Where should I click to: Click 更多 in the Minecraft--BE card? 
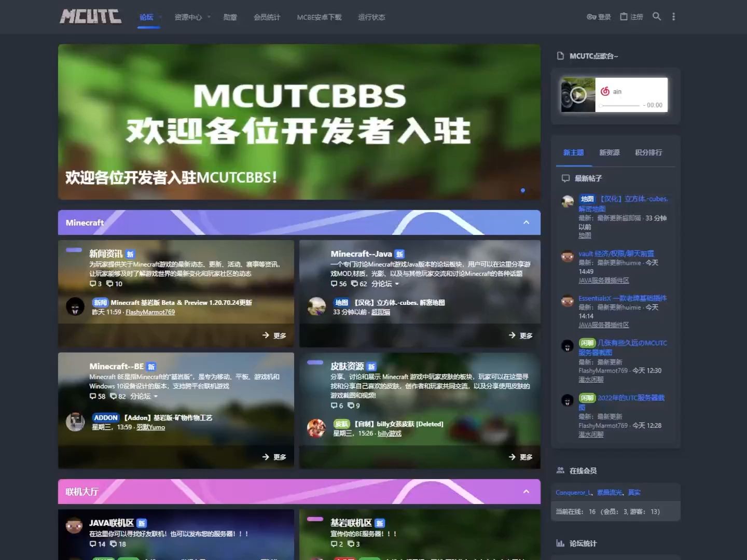tap(274, 457)
